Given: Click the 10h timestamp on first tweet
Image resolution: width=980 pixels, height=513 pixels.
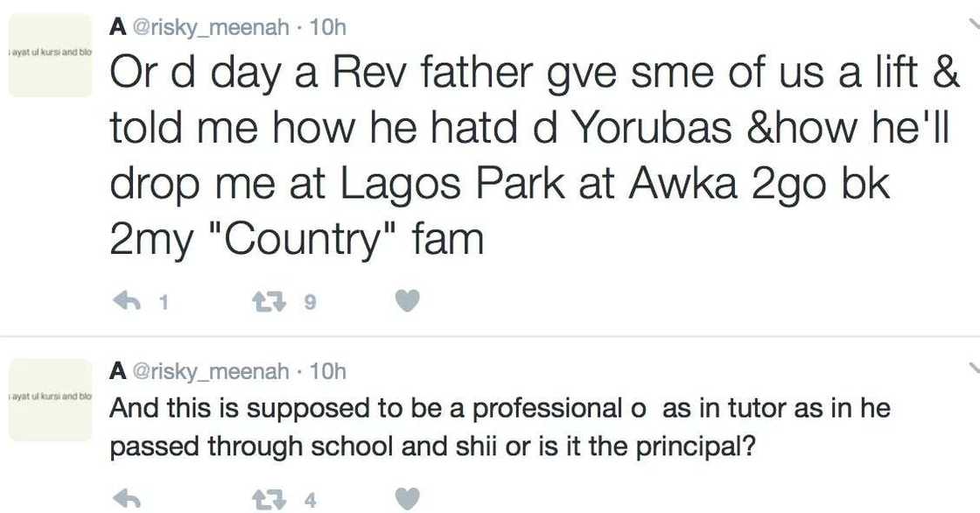Looking at the screenshot, I should 328,27.
